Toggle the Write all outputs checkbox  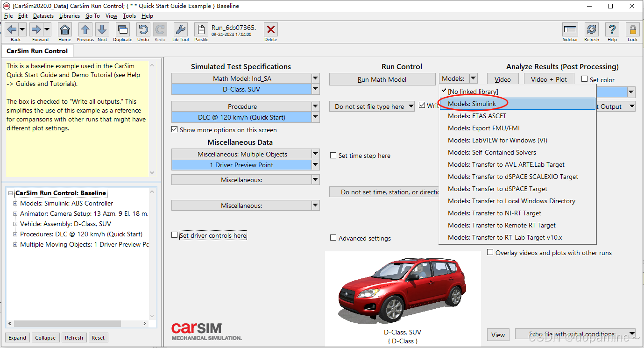point(422,106)
